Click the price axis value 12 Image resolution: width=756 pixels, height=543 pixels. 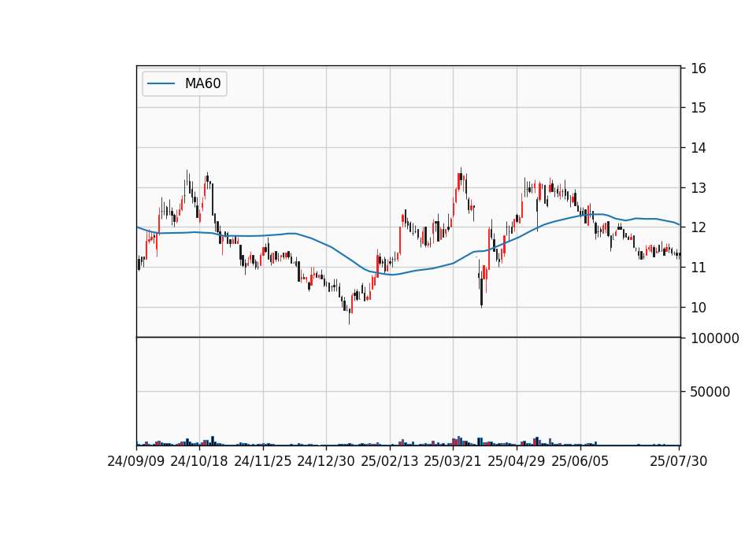(699, 227)
